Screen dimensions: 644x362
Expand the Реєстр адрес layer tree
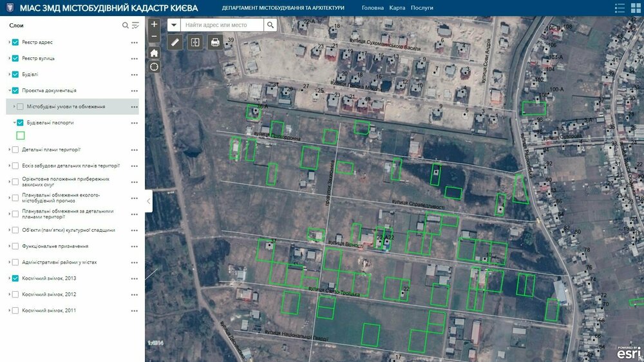(x=10, y=42)
